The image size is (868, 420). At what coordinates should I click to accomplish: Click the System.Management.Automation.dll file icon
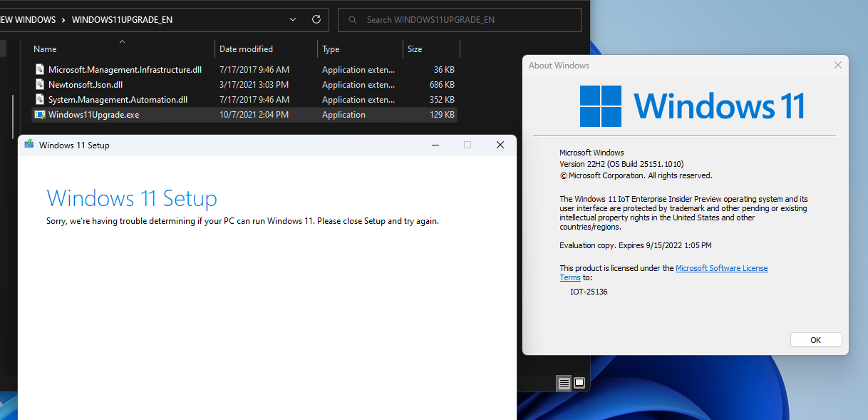pyautogui.click(x=40, y=100)
